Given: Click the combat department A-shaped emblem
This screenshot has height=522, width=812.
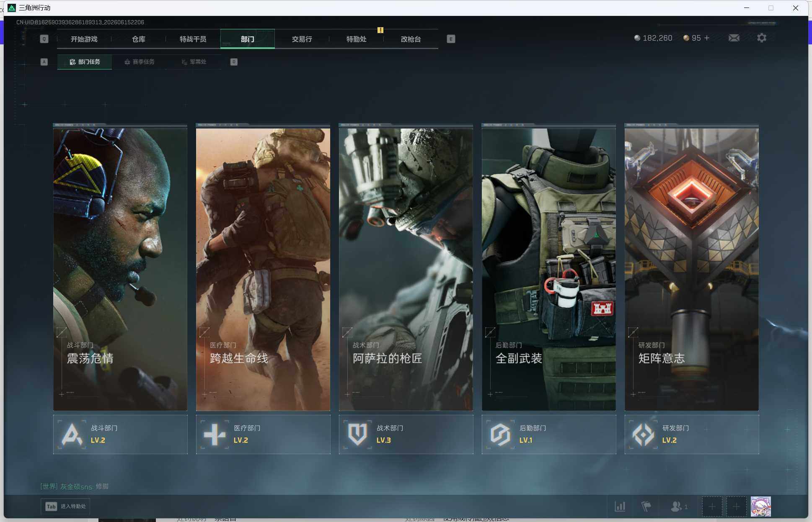Looking at the screenshot, I should (x=72, y=435).
